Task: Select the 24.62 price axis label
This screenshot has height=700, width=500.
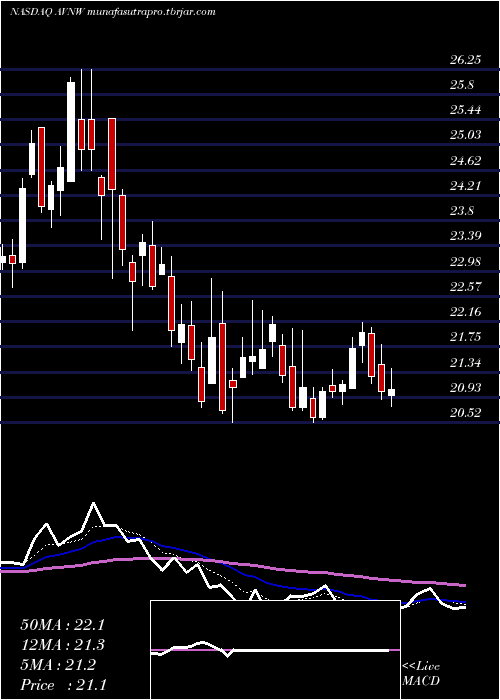Action: pyautogui.click(x=466, y=160)
